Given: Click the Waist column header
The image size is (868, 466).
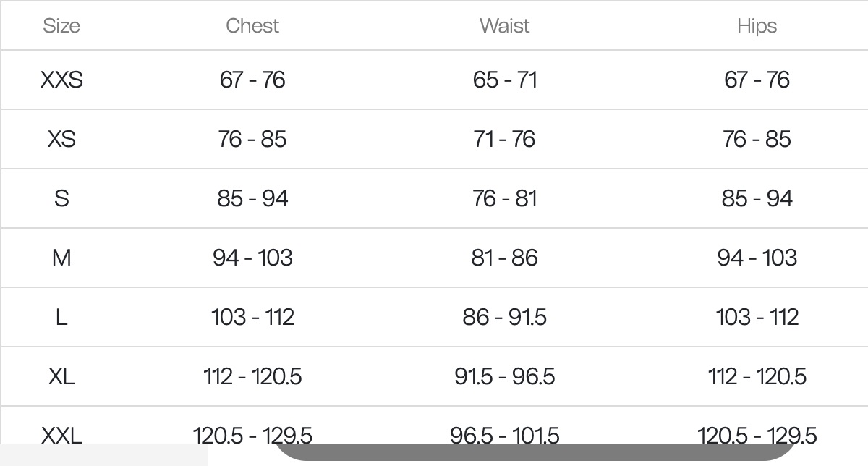Looking at the screenshot, I should (x=504, y=26).
